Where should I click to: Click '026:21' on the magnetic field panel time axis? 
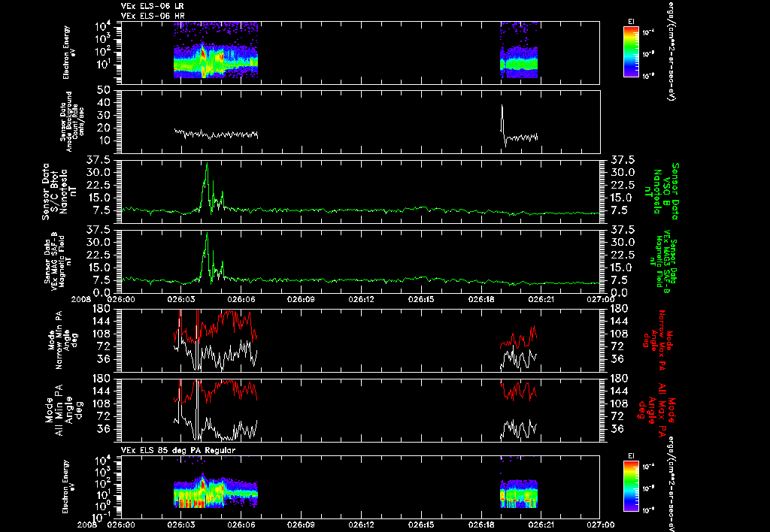(541, 299)
